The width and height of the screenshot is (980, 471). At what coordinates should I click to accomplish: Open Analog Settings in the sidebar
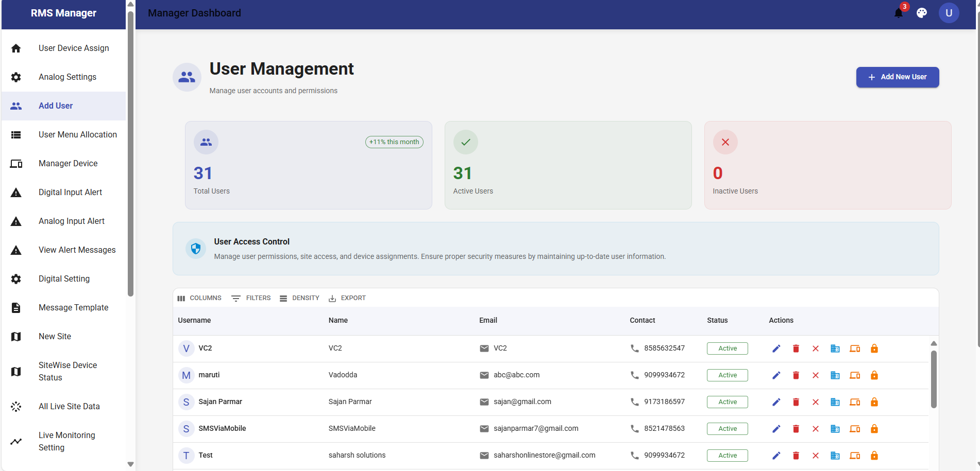(64, 77)
